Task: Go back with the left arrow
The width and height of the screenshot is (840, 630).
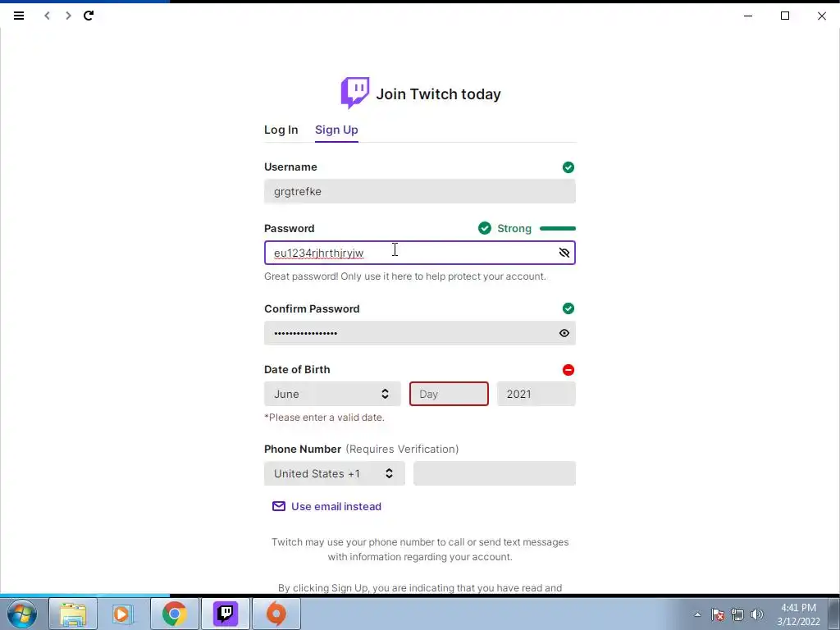Action: click(x=47, y=16)
